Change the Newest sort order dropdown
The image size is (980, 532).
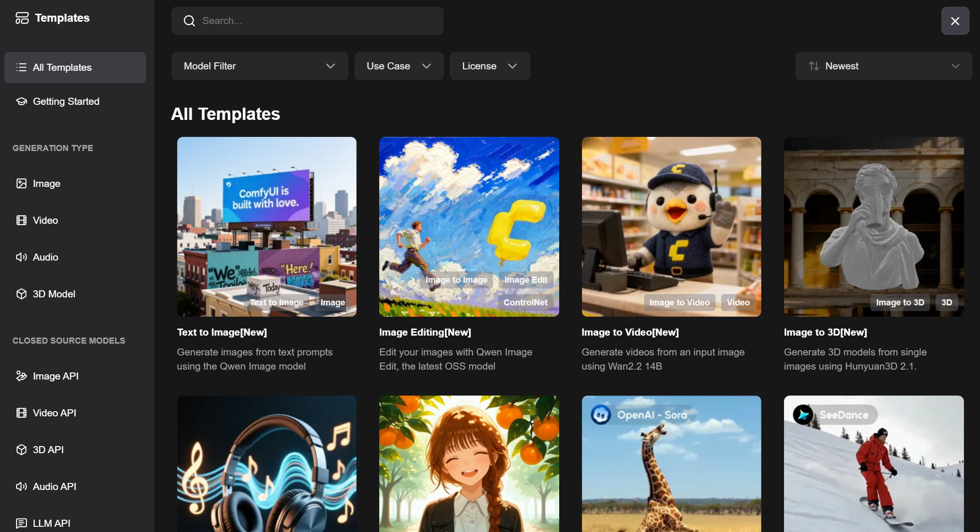click(x=883, y=66)
